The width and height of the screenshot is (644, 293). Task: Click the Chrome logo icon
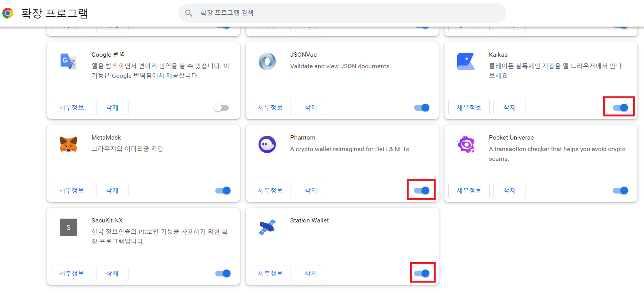(x=8, y=13)
